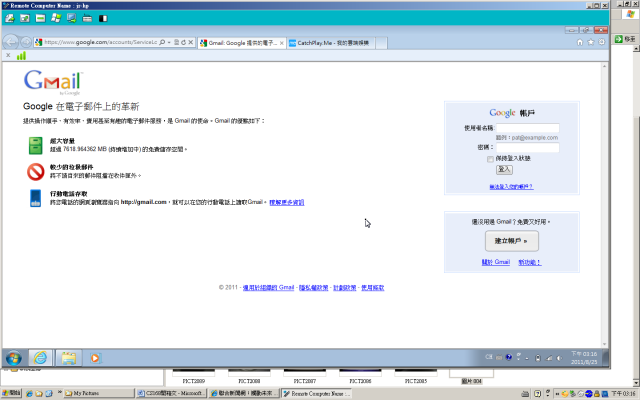The image size is (640, 400).
Task: Click the second icon in the remote toolbar
Action: [x=25, y=18]
